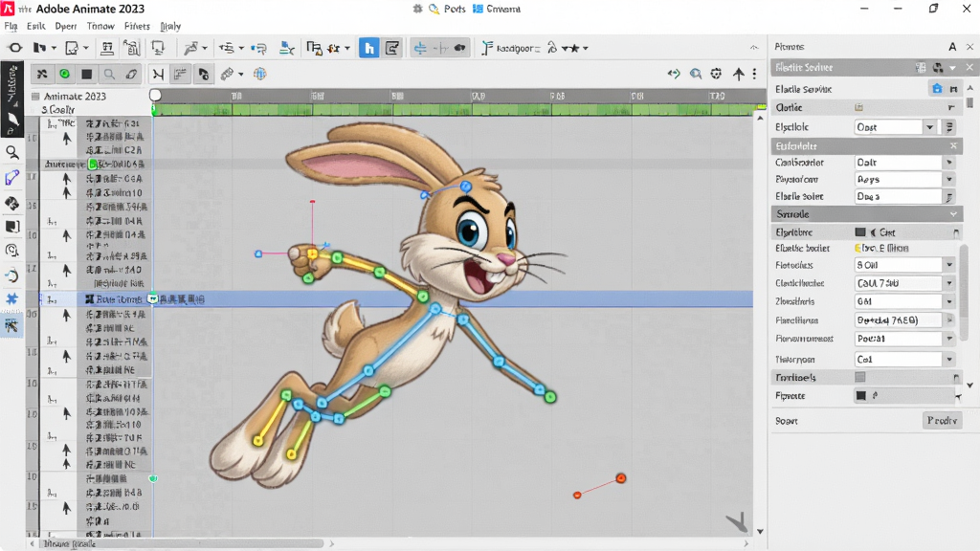Toggle the blue snap-align button in top toolbar

pos(420,48)
